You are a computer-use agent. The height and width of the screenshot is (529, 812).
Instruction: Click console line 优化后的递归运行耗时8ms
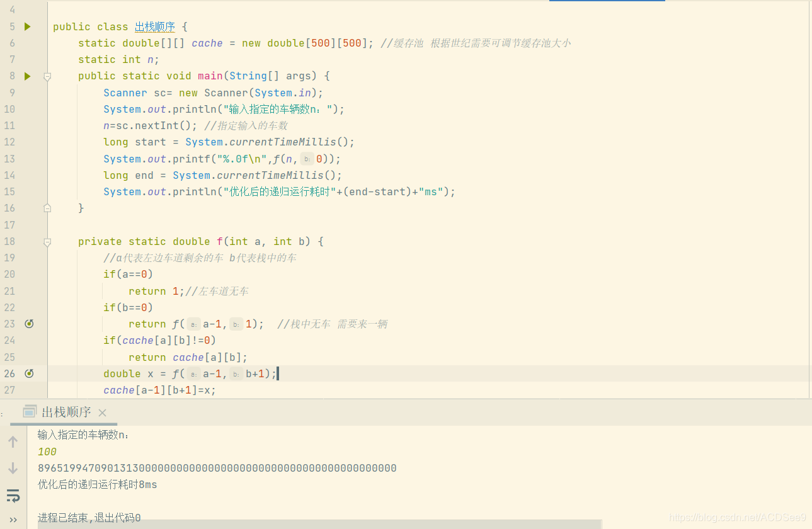tap(98, 484)
